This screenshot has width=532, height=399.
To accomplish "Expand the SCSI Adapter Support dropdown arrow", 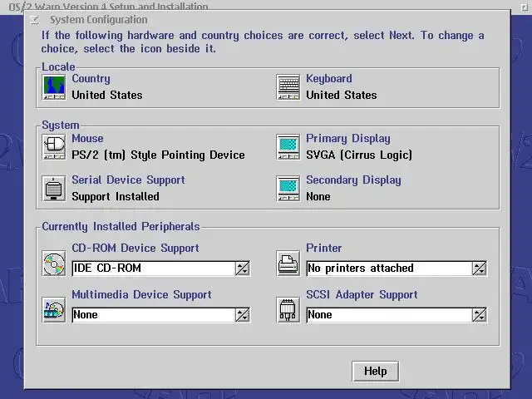I will point(479,315).
